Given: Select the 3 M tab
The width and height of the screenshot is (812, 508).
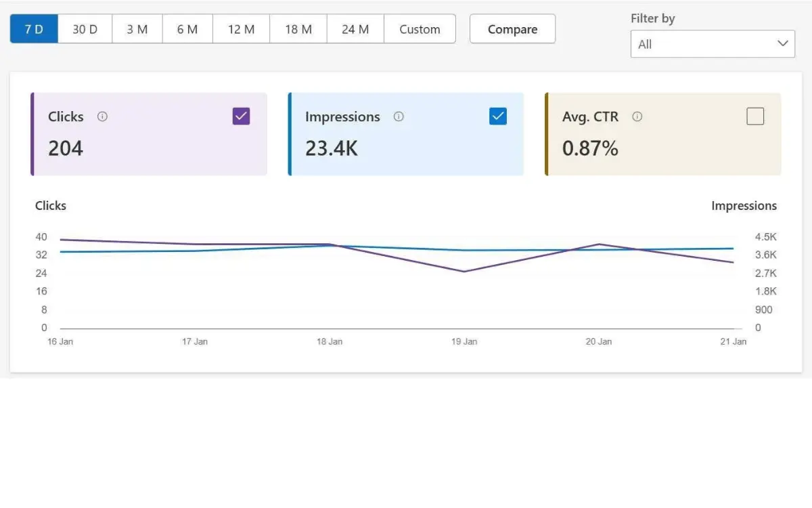Looking at the screenshot, I should (x=137, y=28).
